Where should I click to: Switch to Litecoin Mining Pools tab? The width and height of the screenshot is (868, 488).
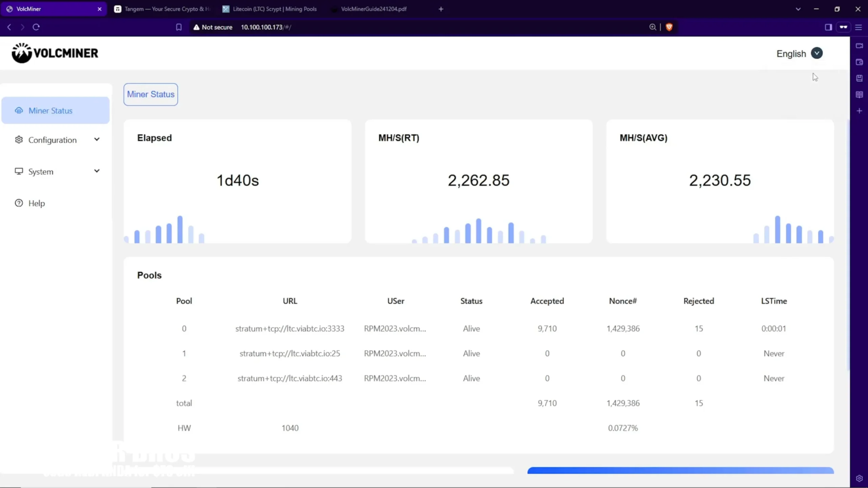point(270,9)
